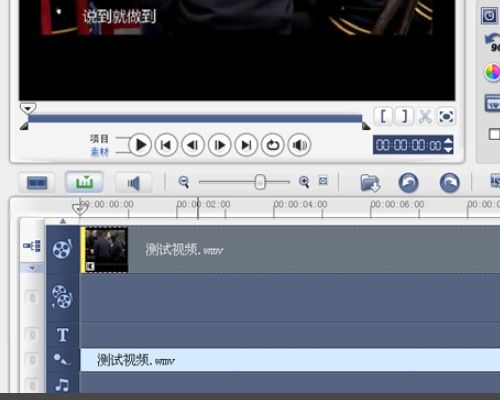Set mark-out with the right bracket button
This screenshot has height=400, width=500.
[x=404, y=116]
